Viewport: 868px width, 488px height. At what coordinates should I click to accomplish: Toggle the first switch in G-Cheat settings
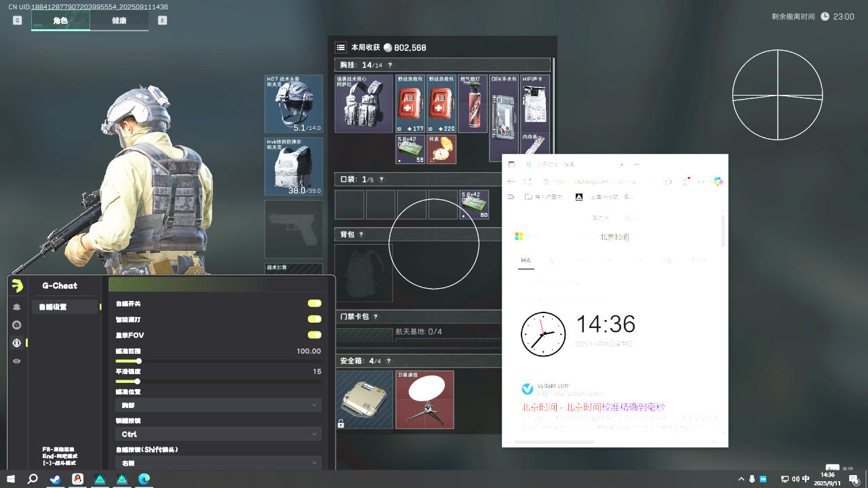(x=314, y=304)
